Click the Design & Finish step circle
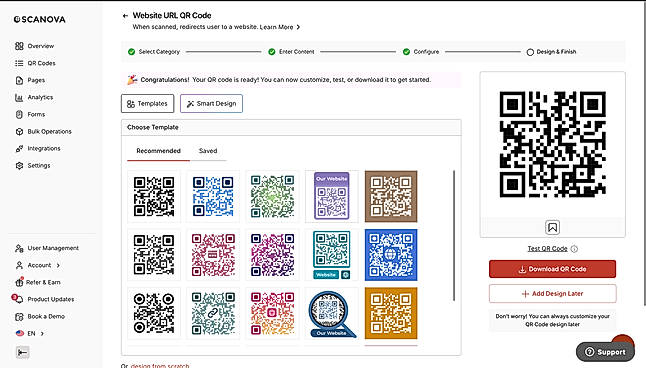 coord(530,52)
